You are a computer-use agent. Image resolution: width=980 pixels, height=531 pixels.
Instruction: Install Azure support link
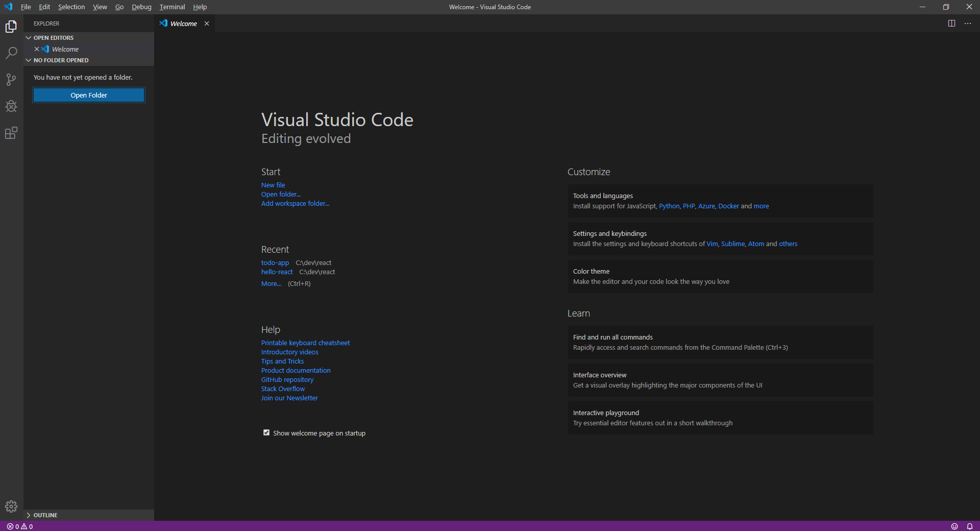(706, 206)
